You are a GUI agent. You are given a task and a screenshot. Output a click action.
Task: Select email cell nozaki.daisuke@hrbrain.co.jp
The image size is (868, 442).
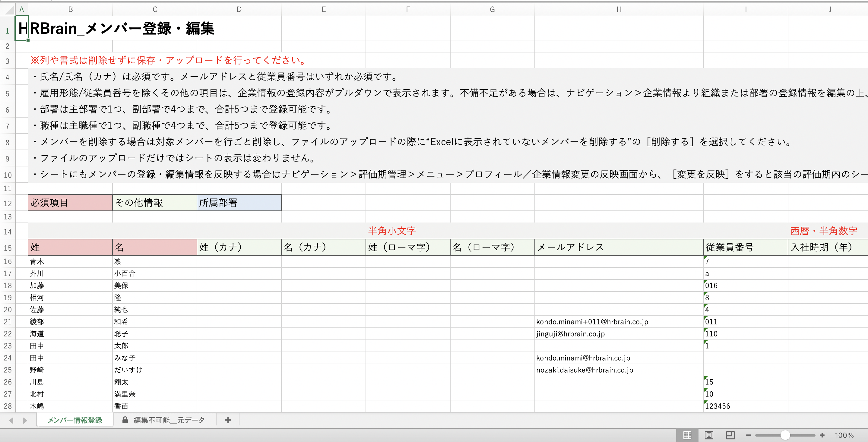619,370
